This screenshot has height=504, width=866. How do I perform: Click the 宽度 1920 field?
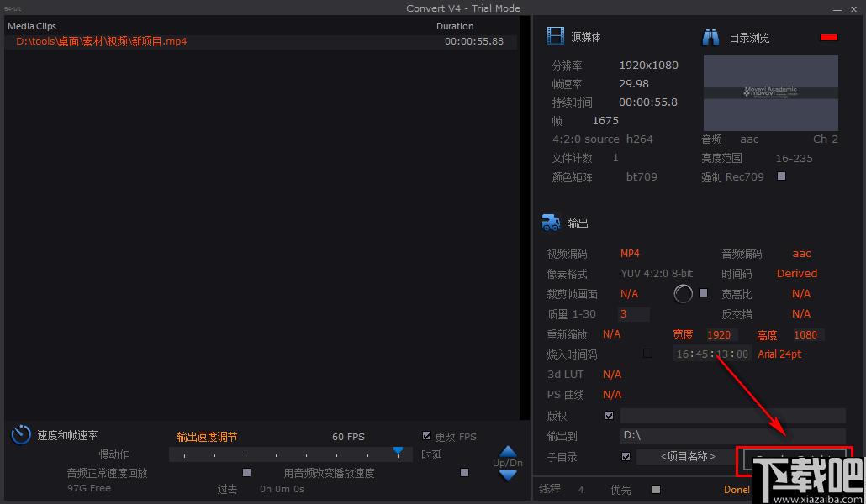[722, 334]
